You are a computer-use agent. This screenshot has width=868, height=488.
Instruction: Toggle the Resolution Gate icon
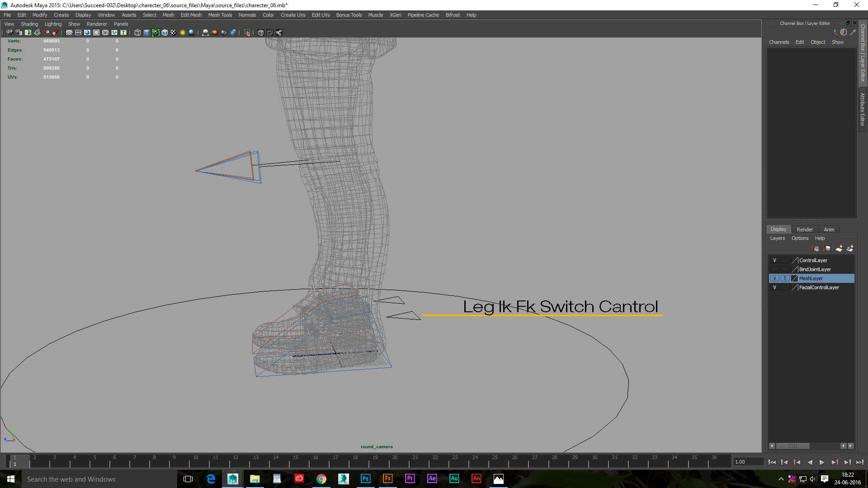87,33
